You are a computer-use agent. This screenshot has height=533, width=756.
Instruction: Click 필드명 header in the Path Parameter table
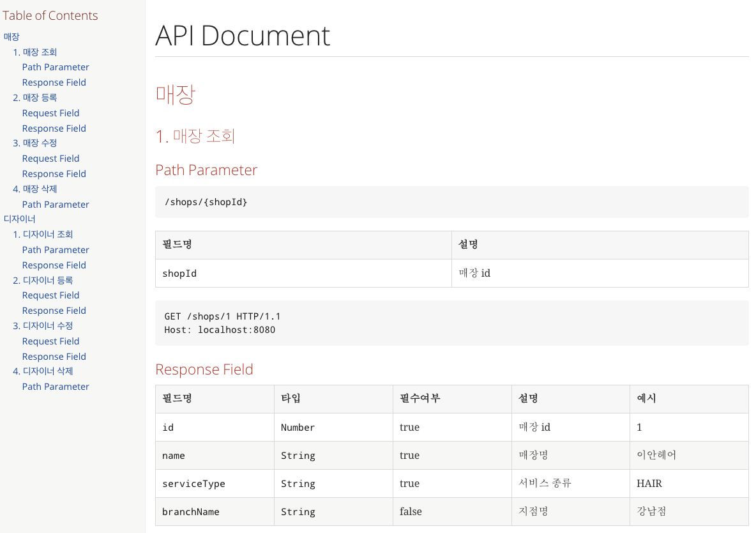(303, 245)
